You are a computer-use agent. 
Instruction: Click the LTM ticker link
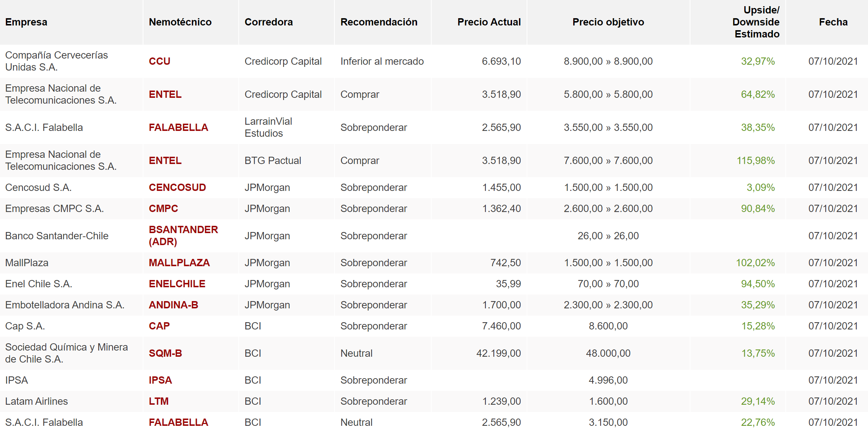(x=159, y=401)
